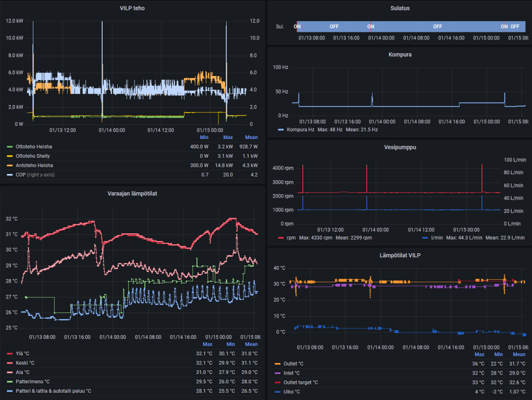This screenshot has height=400, width=532.
Task: Click the orange color marker for Antoteho Heisha
Action: coord(9,166)
